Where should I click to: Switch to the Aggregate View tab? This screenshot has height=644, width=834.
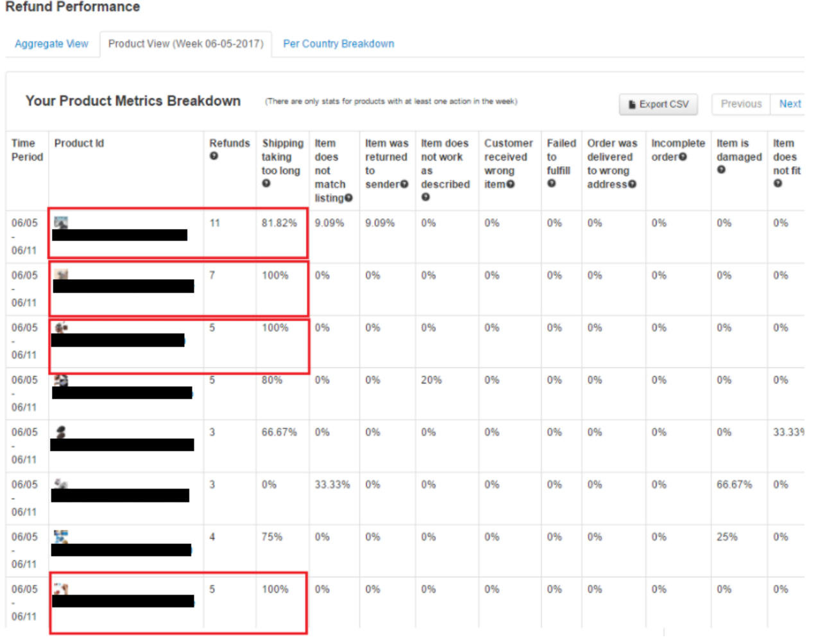(x=51, y=44)
